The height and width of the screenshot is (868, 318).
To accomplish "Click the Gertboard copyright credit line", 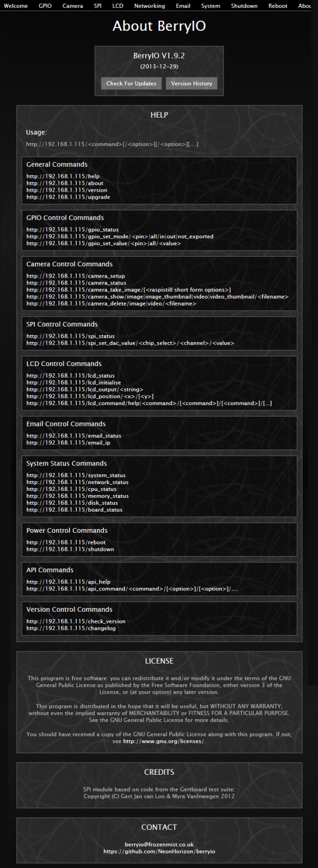I will click(x=159, y=796).
